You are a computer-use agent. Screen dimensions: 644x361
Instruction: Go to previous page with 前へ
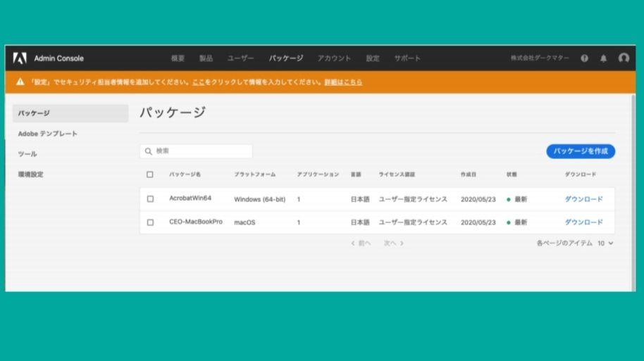pyautogui.click(x=361, y=243)
